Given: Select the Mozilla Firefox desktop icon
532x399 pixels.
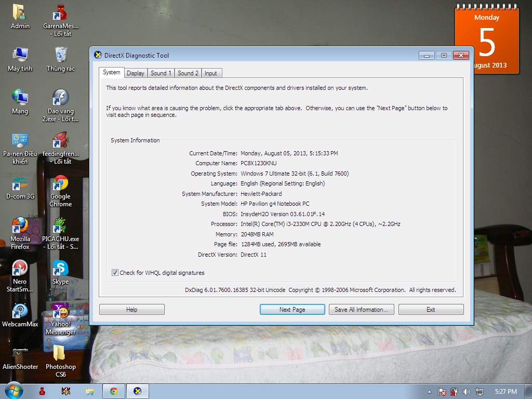Looking at the screenshot, I should [20, 227].
